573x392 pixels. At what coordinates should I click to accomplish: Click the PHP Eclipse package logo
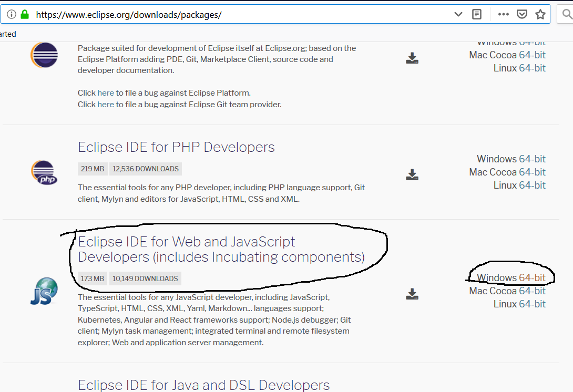44,172
